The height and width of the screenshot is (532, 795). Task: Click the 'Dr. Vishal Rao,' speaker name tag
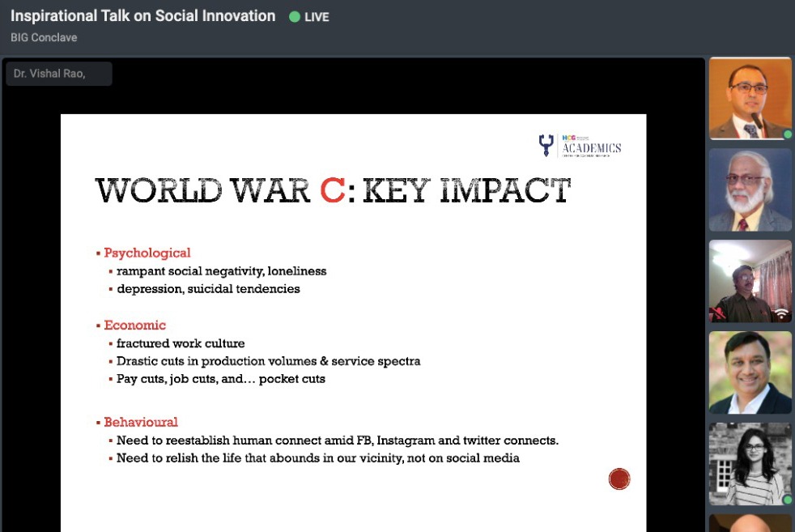(x=50, y=74)
